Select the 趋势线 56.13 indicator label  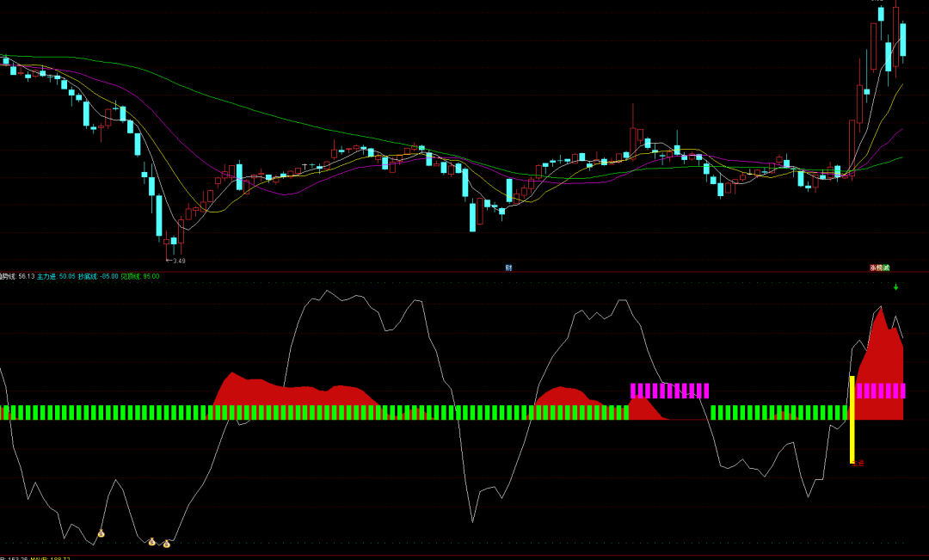17,277
